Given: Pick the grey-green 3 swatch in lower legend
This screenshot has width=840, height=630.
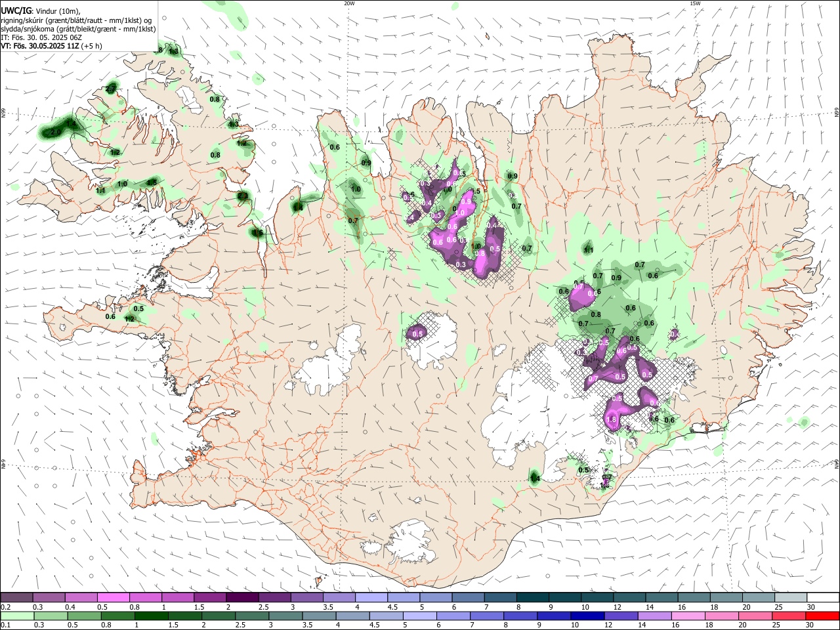Looking at the screenshot, I should (285, 616).
